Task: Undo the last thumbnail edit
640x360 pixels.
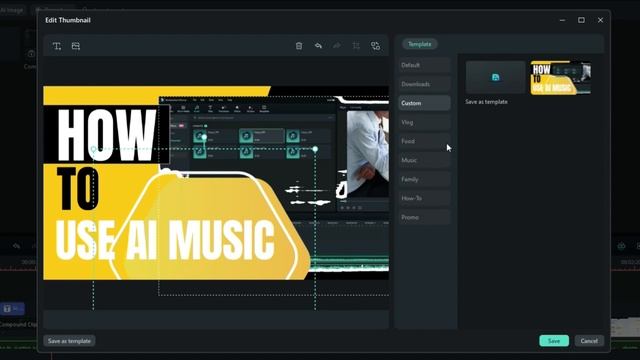Action: (x=318, y=46)
